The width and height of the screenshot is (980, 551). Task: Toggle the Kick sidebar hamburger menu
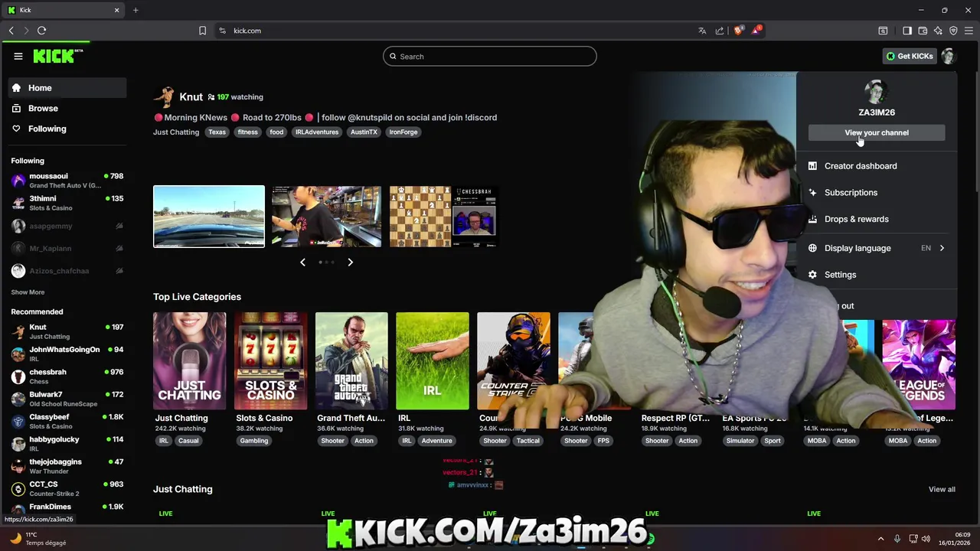tap(18, 56)
